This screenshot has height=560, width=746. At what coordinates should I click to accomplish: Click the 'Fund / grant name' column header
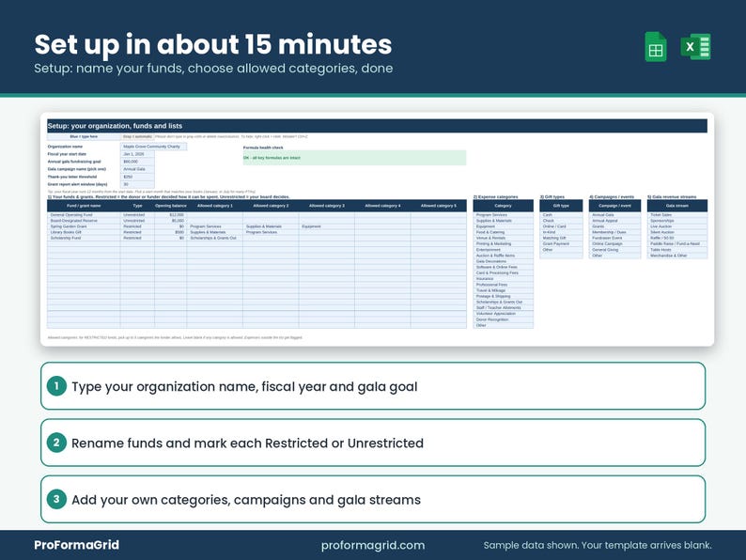pos(84,206)
